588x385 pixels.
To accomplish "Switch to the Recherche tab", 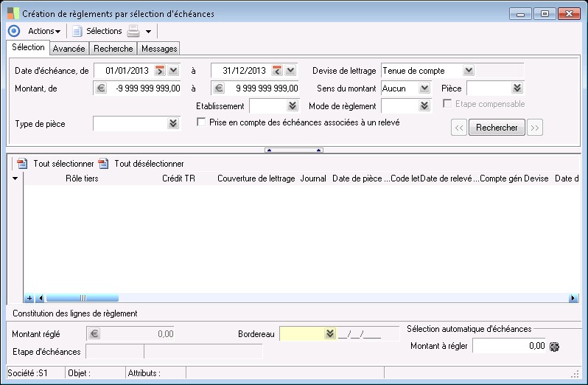I will click(x=113, y=49).
